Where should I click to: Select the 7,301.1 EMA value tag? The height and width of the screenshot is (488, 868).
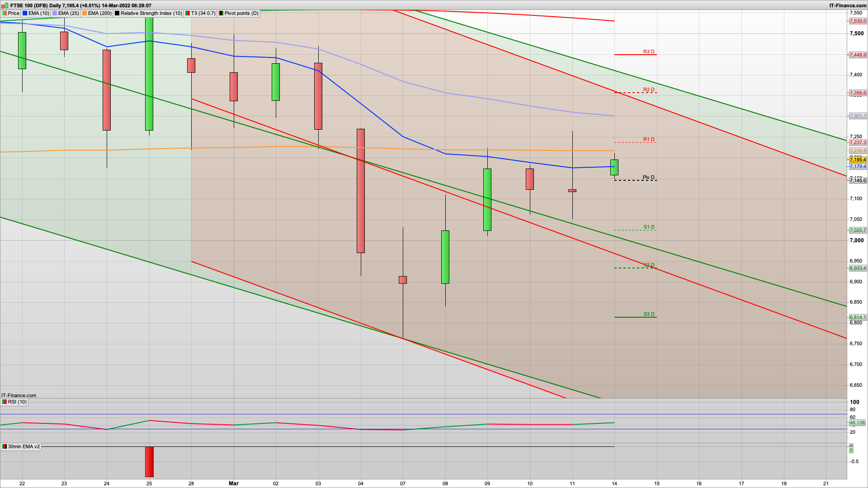(858, 116)
